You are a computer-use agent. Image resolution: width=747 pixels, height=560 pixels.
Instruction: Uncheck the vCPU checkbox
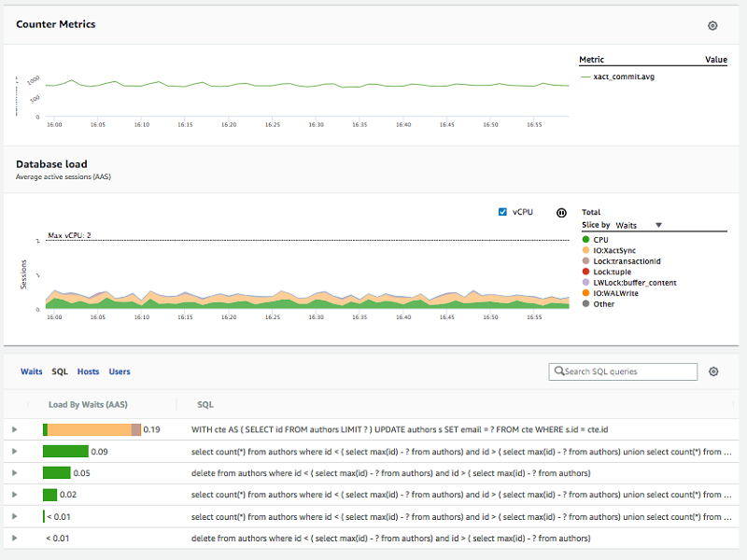coord(502,212)
